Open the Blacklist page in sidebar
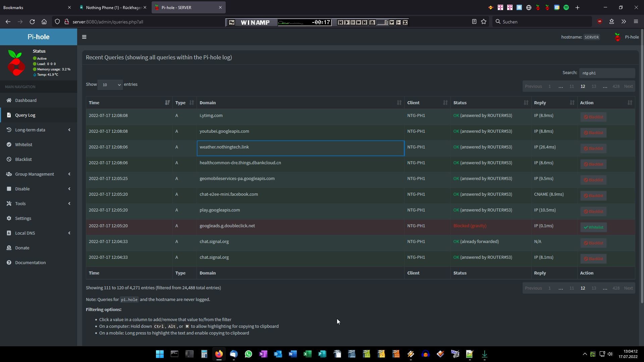Viewport: 644px width, 362px height. click(x=23, y=159)
